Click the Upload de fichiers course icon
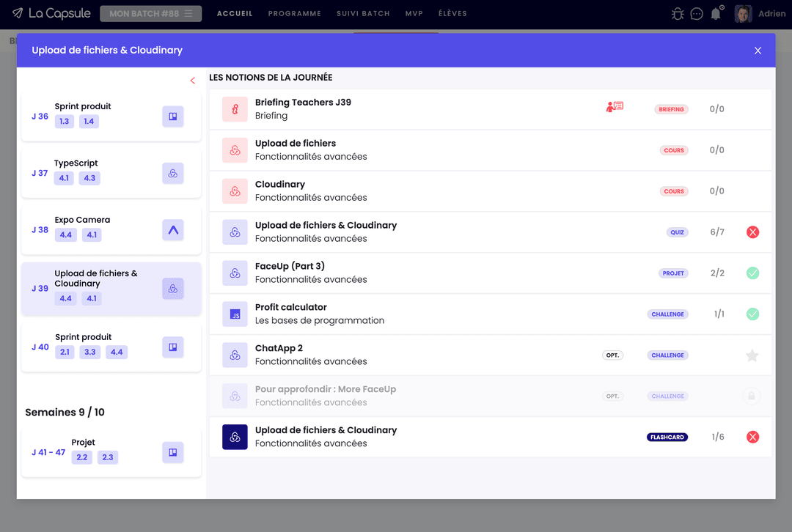 coord(235,150)
